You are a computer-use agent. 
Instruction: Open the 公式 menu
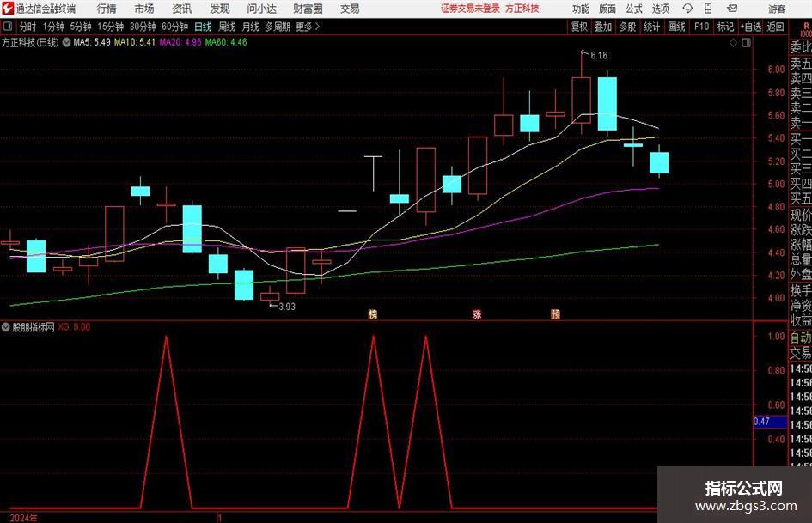[x=634, y=9]
